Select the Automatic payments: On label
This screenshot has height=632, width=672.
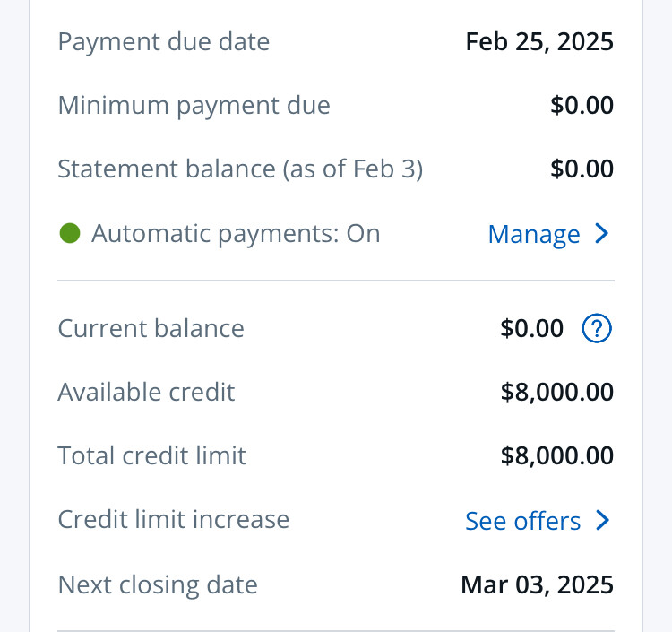pyautogui.click(x=236, y=234)
